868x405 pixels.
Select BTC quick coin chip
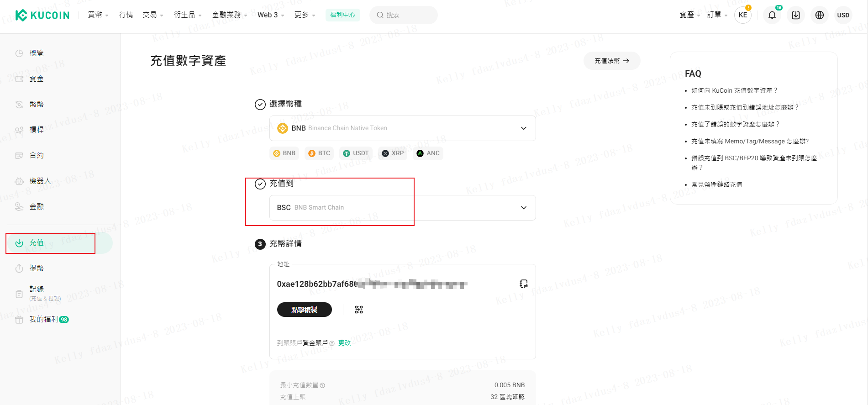click(x=319, y=153)
